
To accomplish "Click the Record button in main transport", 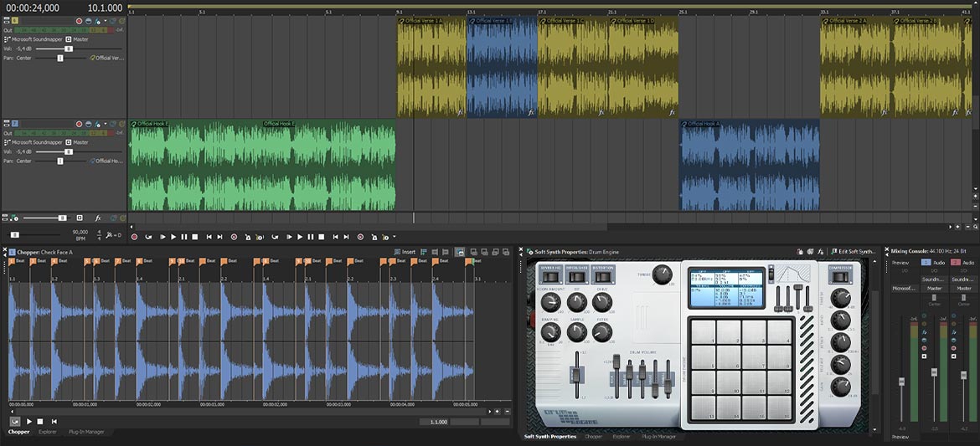I will (134, 237).
